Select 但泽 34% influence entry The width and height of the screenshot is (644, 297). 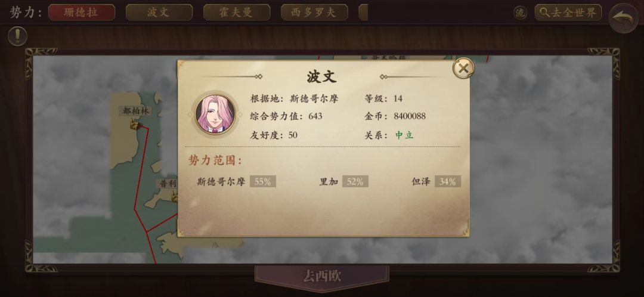(436, 181)
